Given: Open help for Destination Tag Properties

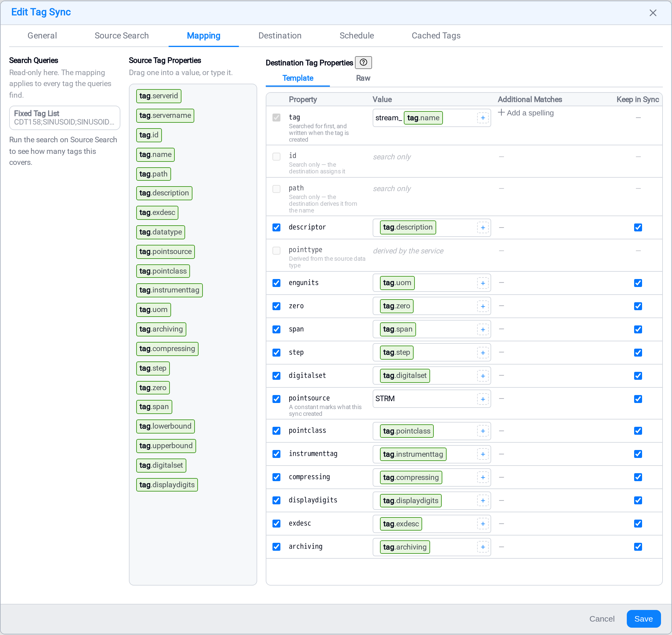Looking at the screenshot, I should tap(363, 62).
